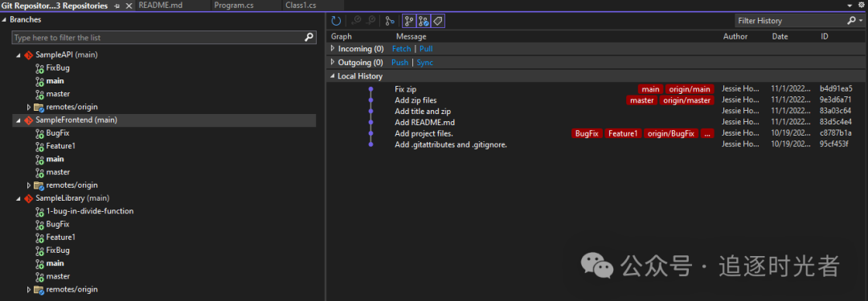Click the Refresh history icon
The width and height of the screenshot is (868, 301).
(336, 21)
